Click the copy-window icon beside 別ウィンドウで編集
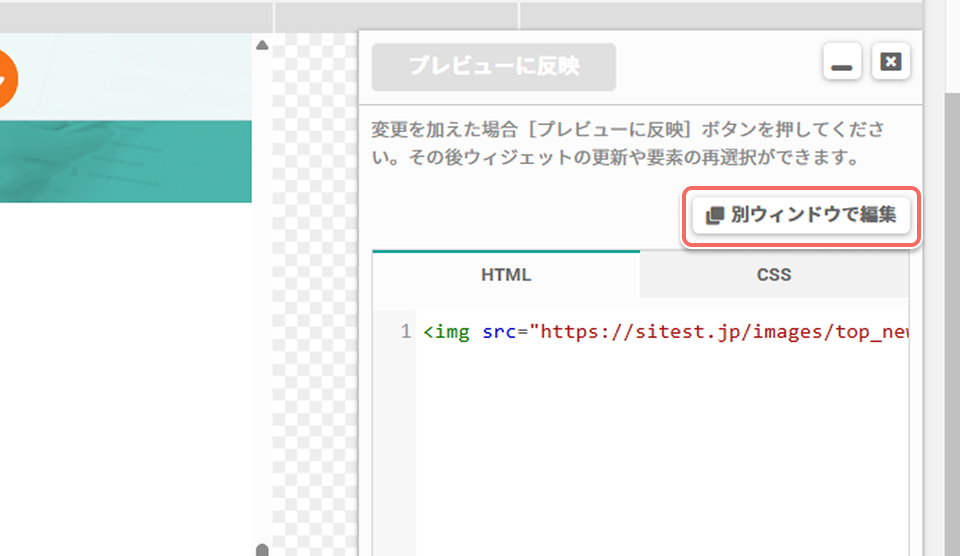Image resolution: width=960 pixels, height=556 pixels. [x=714, y=216]
